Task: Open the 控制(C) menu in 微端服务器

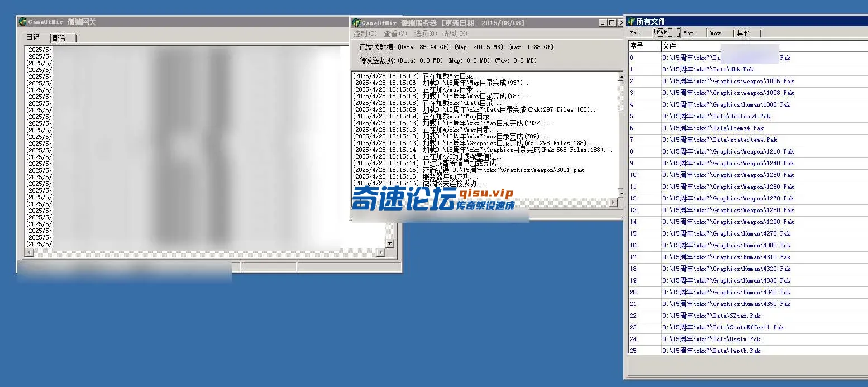Action: [365, 34]
